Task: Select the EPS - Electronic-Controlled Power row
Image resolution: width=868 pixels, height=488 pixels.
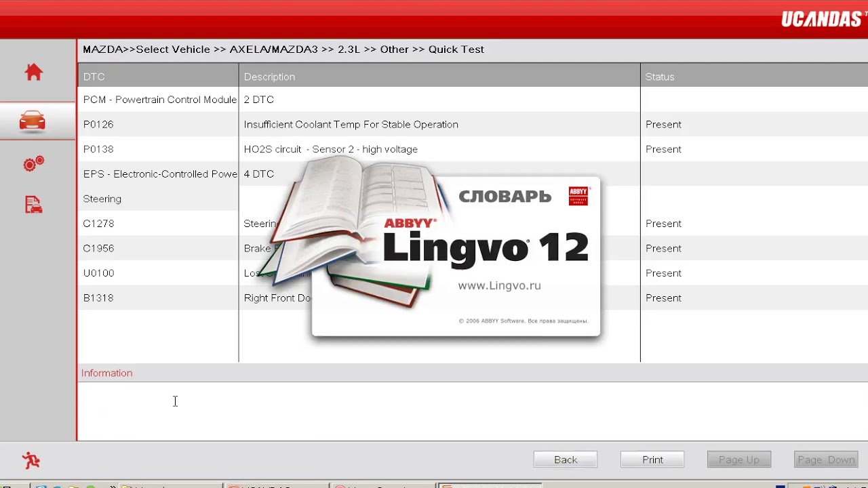Action: pos(473,174)
